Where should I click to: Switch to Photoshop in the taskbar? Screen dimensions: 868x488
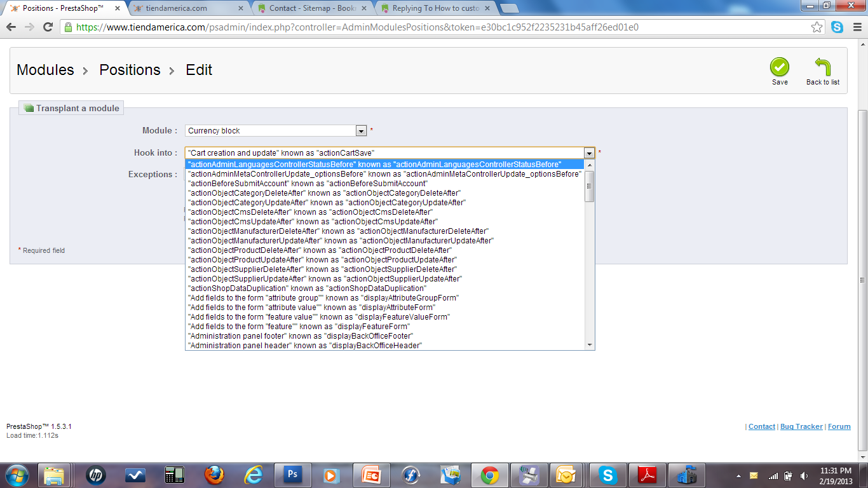pyautogui.click(x=292, y=475)
